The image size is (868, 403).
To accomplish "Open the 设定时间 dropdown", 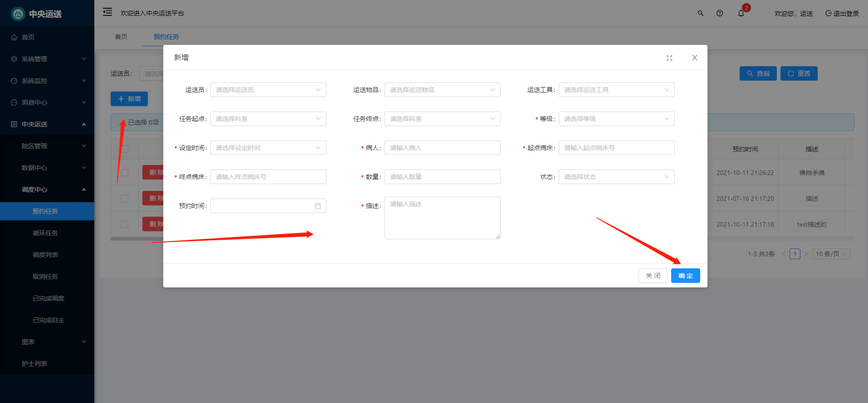I will point(268,148).
